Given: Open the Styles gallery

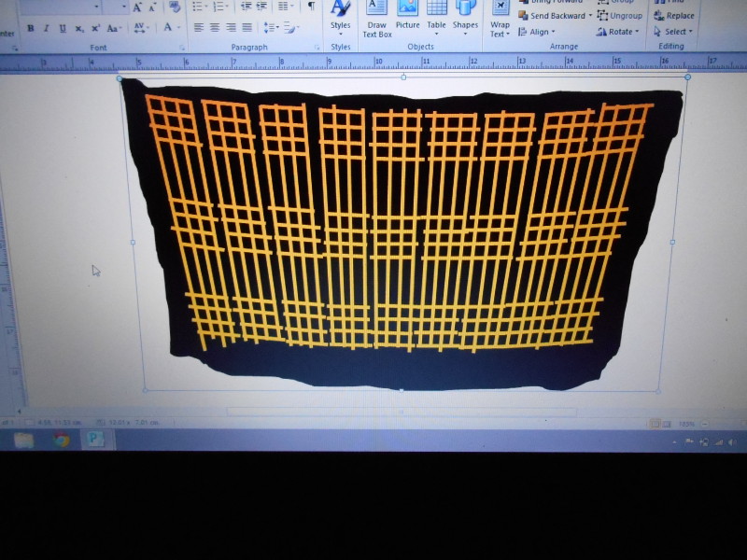Looking at the screenshot, I should tap(341, 19).
